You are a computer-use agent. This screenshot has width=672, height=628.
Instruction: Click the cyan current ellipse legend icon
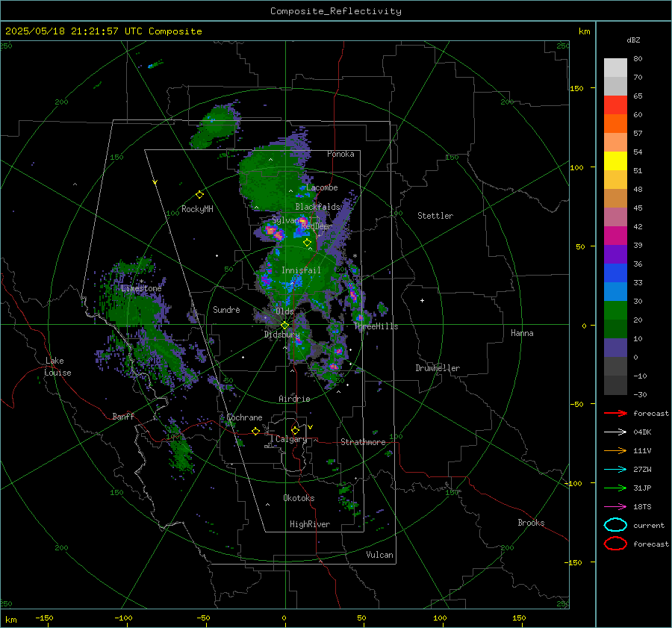point(615,525)
